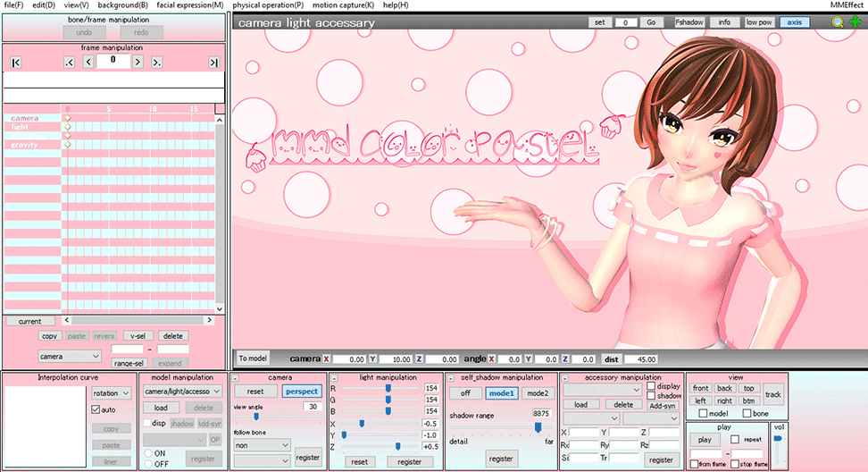Click the Fshadow button
This screenshot has width=868, height=472.
[689, 22]
